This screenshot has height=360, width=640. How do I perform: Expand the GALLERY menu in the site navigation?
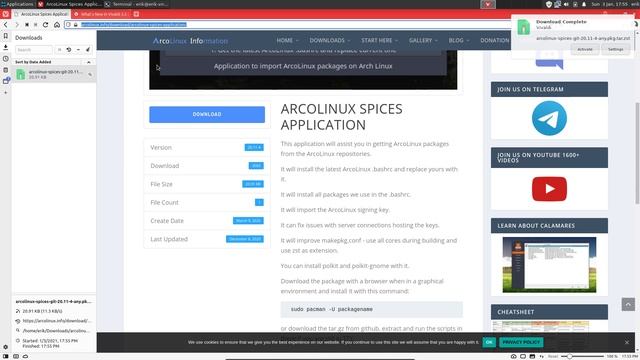(423, 40)
